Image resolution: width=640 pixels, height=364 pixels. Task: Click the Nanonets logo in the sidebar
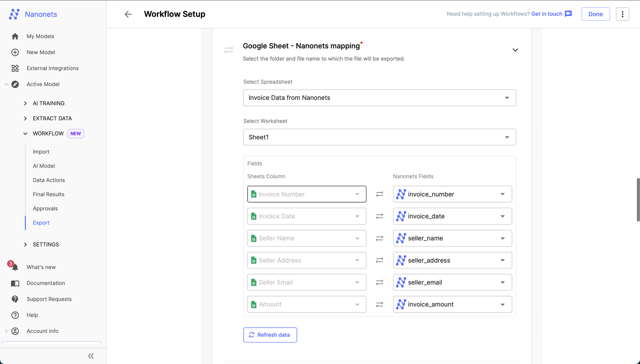[x=14, y=14]
